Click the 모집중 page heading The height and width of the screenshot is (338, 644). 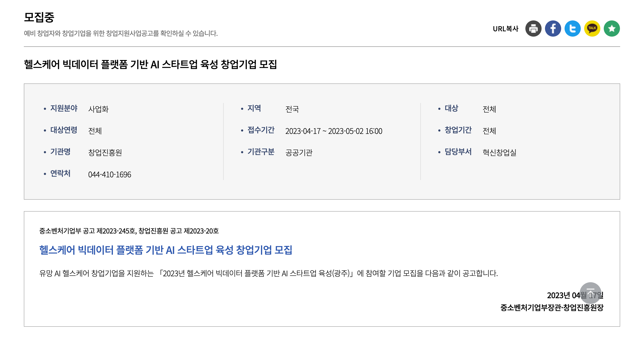point(39,17)
